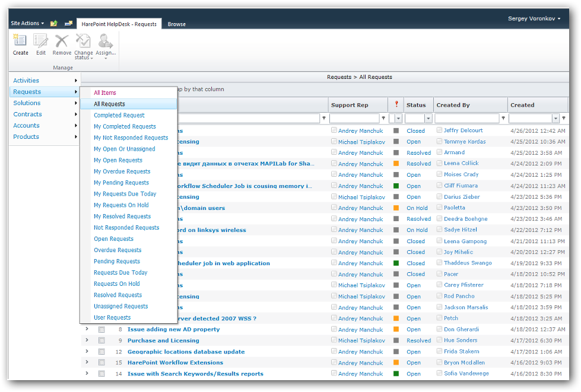Screen dimensions: 581x392
Task: Open Issue with Search Keywords/Results reports
Action: click(x=195, y=374)
